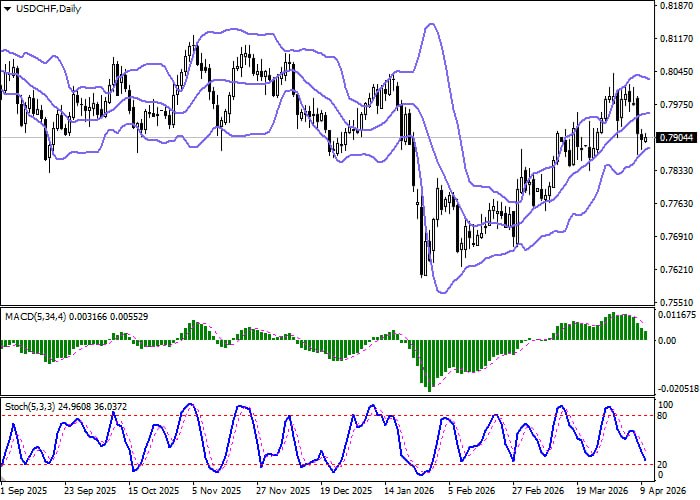Viewport: 700px width, 500px height.
Task: Select the 14 Jan 2026 date label
Action: [407, 492]
